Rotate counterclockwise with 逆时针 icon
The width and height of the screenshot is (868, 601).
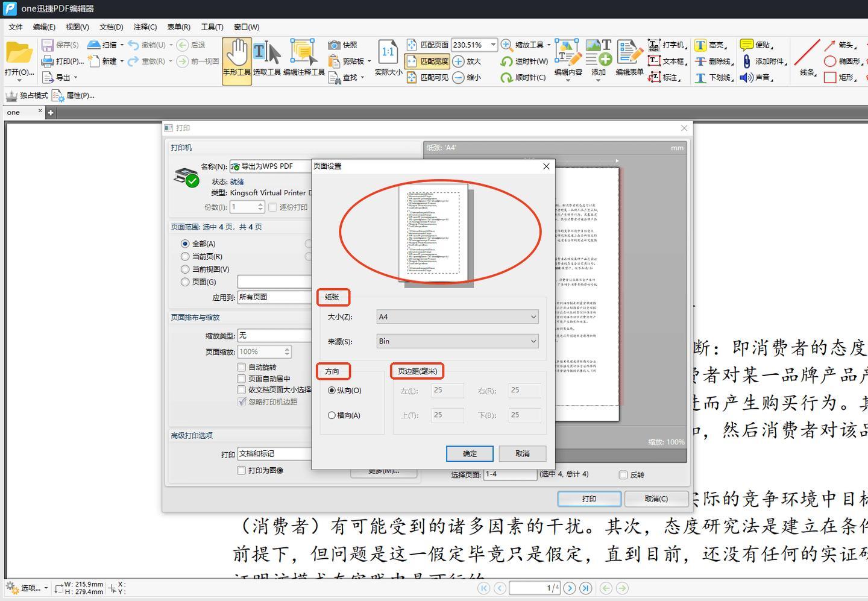point(506,61)
